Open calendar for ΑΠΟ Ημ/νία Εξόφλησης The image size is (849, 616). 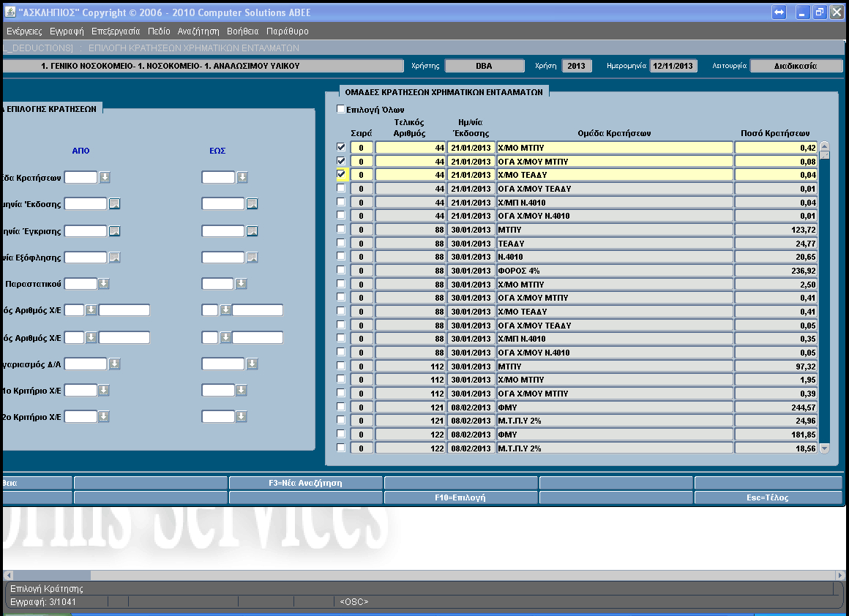point(114,257)
